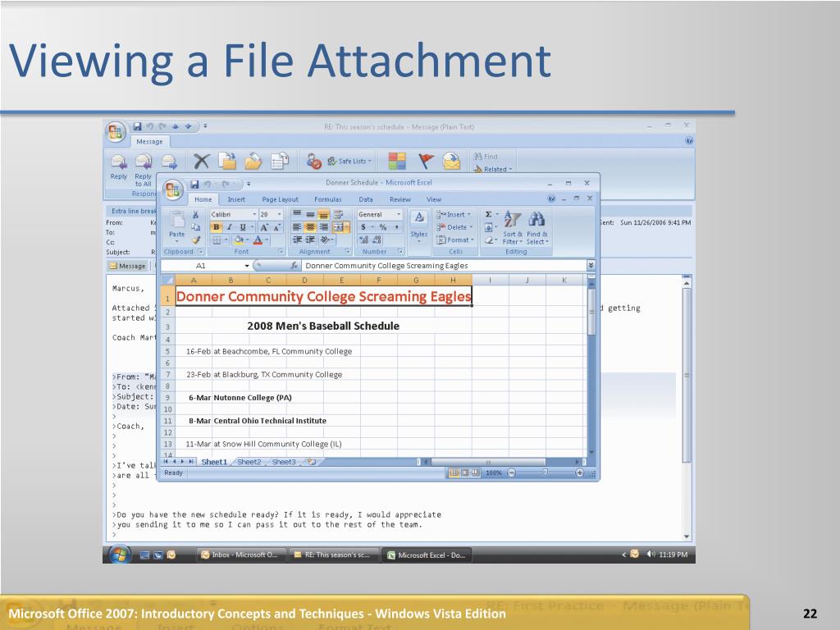Click the Fill Color bucket icon
The image size is (840, 630).
pyautogui.click(x=239, y=240)
